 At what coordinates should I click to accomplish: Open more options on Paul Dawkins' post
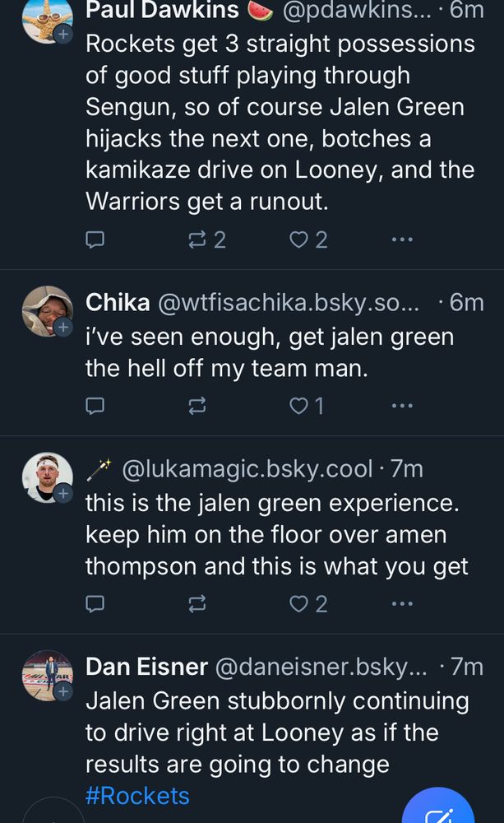pyautogui.click(x=401, y=239)
